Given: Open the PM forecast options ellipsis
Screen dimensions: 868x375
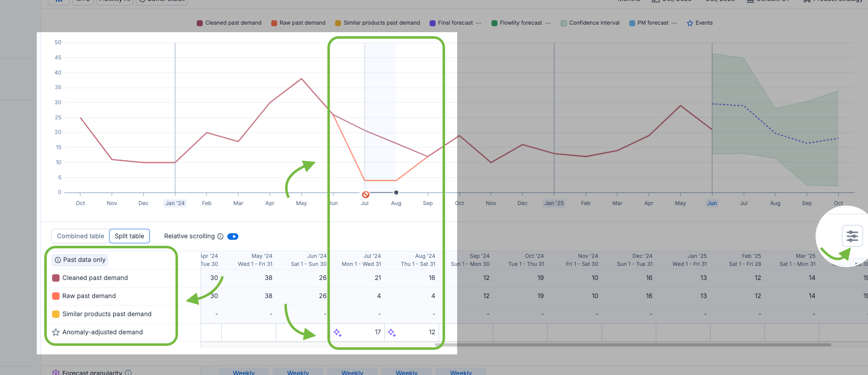Looking at the screenshot, I should 674,23.
